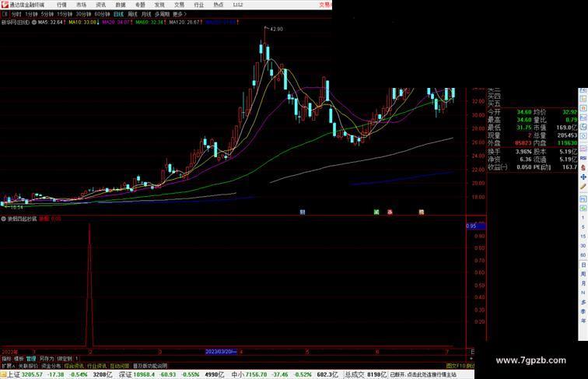Select 季 quarterly shortcut in right sidebar
Screen dimensions: 588x379
click(x=583, y=311)
